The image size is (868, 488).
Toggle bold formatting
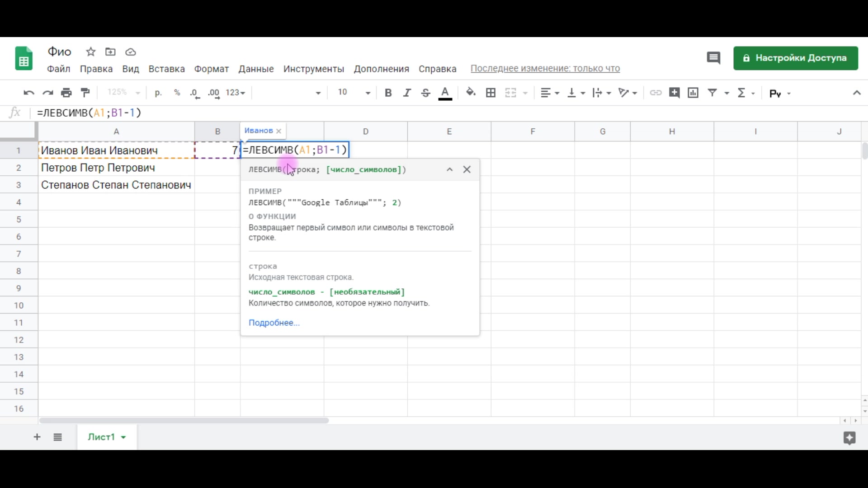388,93
